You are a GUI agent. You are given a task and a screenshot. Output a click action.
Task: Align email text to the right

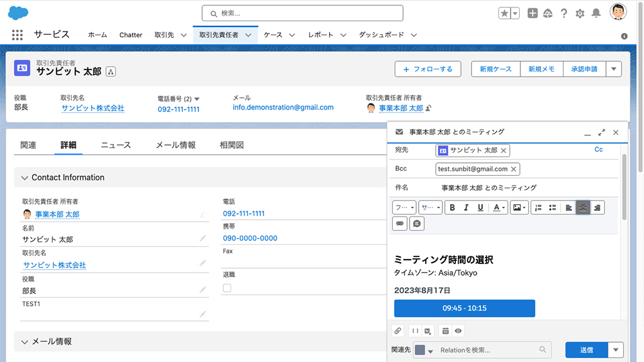[x=597, y=207]
